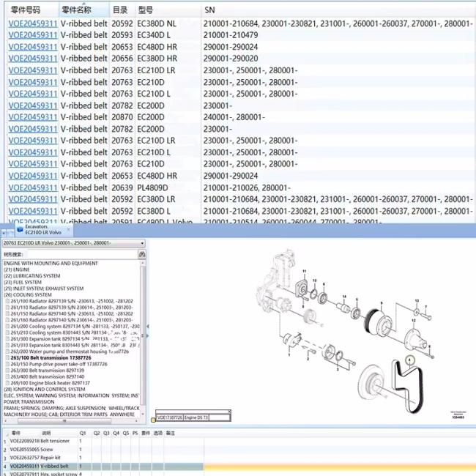This screenshot has height=476, width=476.
Task: Select ENGINE WITH MOUNTING AND EQUIPMENT group
Action: tap(51, 263)
